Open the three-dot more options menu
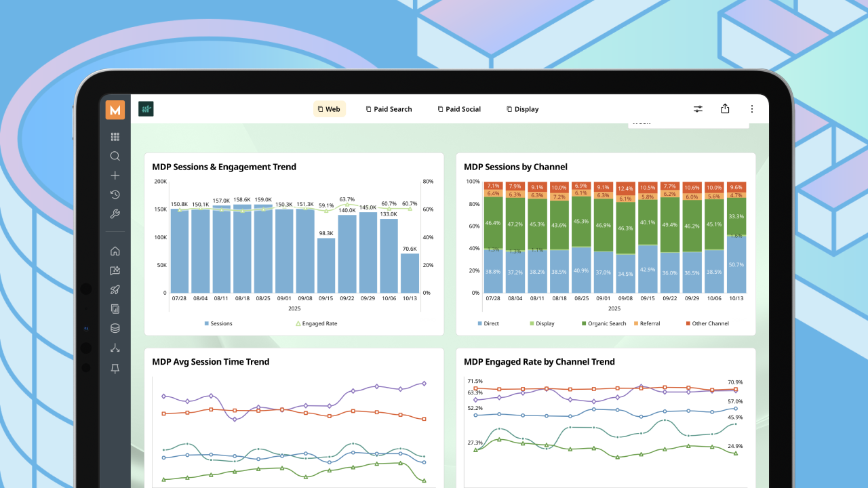 (751, 109)
